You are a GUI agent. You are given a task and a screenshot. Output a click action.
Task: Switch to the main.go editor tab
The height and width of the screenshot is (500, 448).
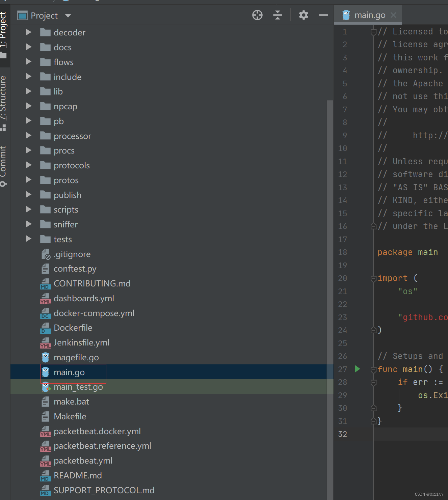368,15
